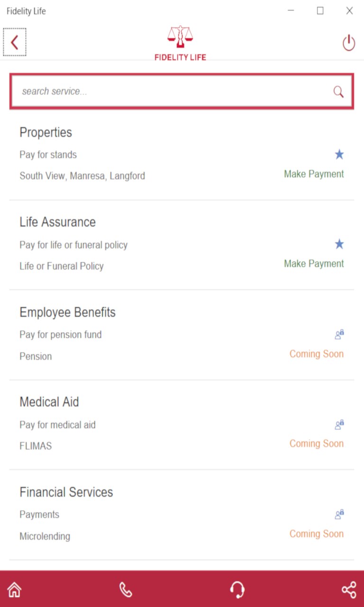Screen dimensions: 364x607
Task: Click the Medical Aid locked user icon
Action: tap(339, 424)
